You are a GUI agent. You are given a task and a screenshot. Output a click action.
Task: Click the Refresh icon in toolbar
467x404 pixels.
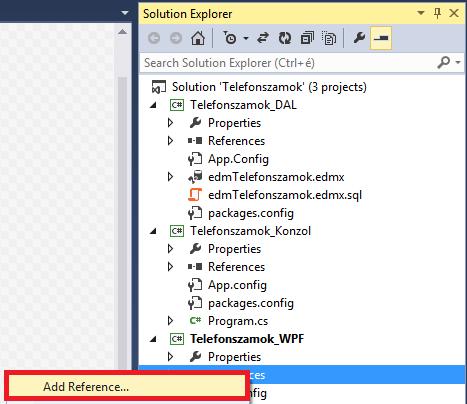tap(285, 38)
